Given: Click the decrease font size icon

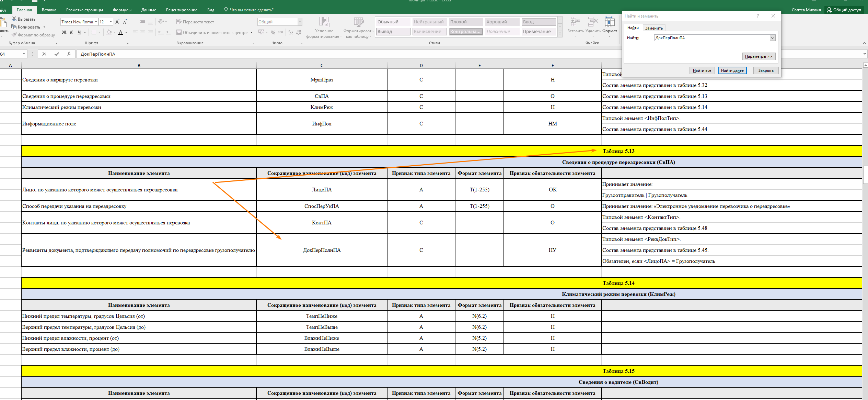Looking at the screenshot, I should 125,22.
